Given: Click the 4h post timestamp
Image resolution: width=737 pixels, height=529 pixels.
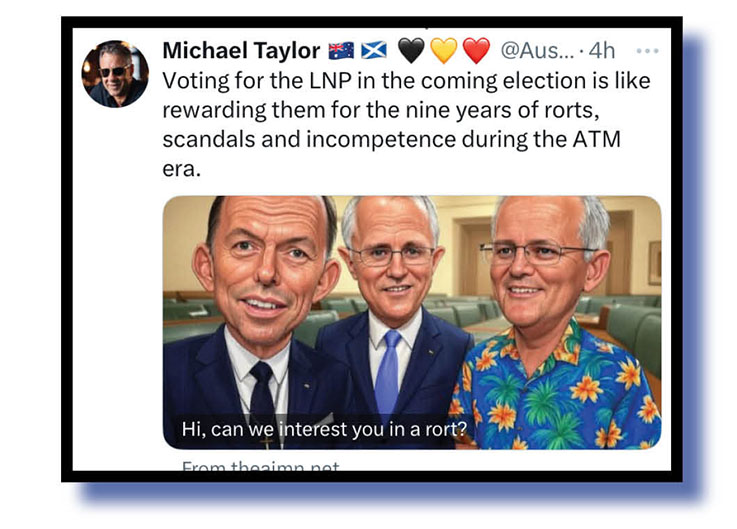Looking at the screenshot, I should 602,50.
